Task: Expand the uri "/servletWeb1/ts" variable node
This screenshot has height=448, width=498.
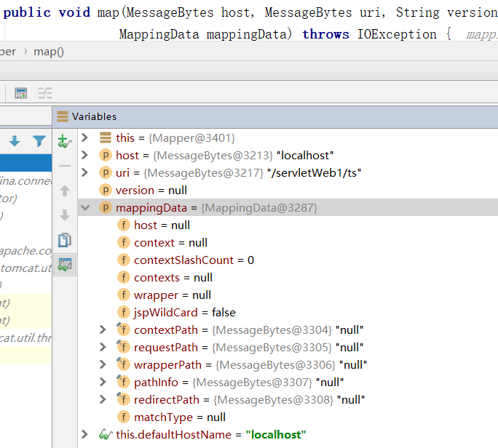Action: coord(84,172)
